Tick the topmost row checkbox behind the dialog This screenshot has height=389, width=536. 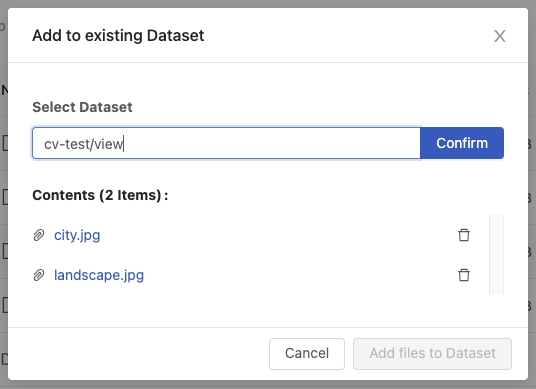[5, 143]
